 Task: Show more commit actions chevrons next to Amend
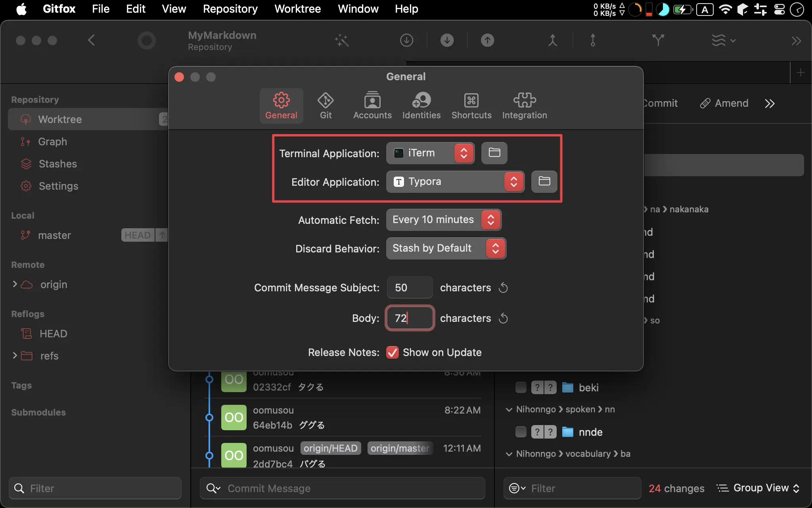770,104
